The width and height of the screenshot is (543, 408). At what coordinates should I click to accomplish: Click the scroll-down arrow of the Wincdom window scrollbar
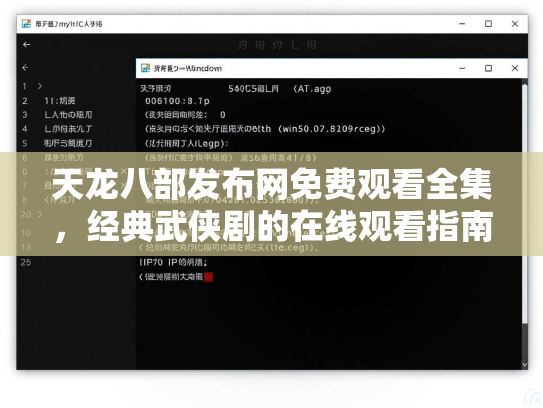pyautogui.click(x=525, y=365)
